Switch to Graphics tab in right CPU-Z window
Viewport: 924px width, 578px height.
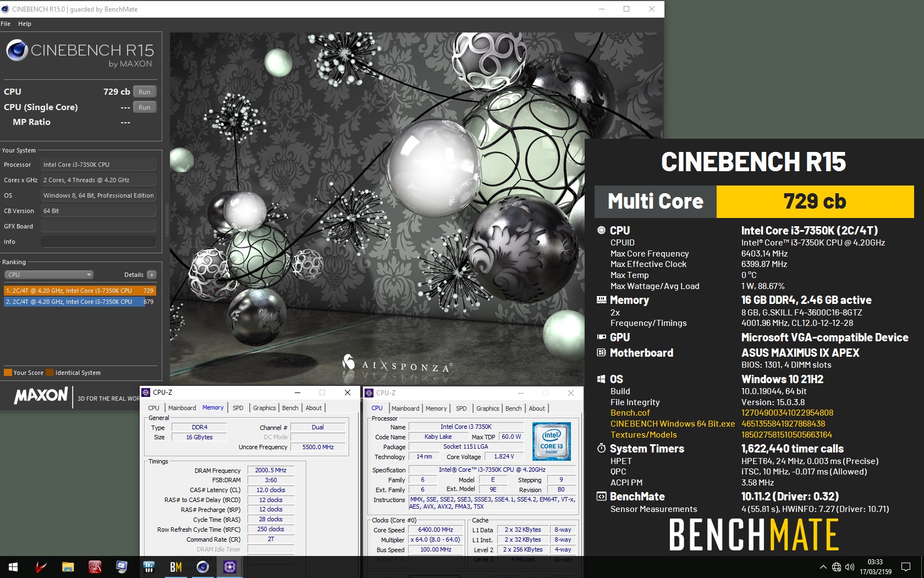coord(488,408)
